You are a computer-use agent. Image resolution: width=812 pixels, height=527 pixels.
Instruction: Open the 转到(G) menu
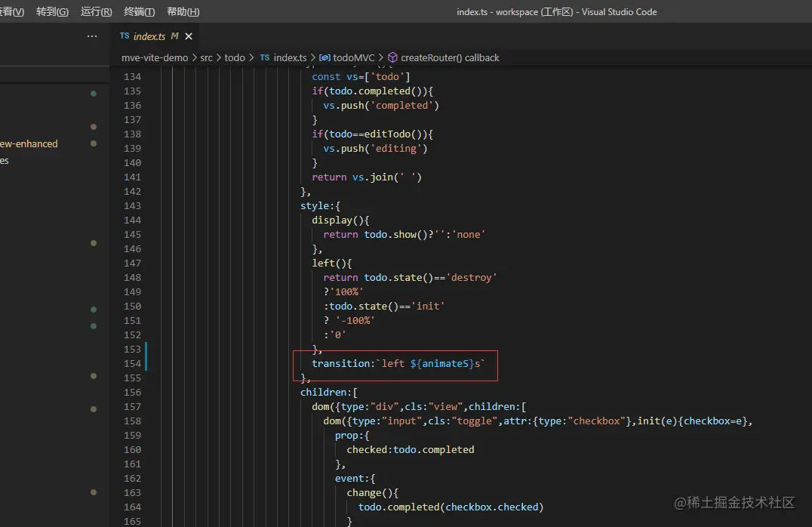point(52,11)
